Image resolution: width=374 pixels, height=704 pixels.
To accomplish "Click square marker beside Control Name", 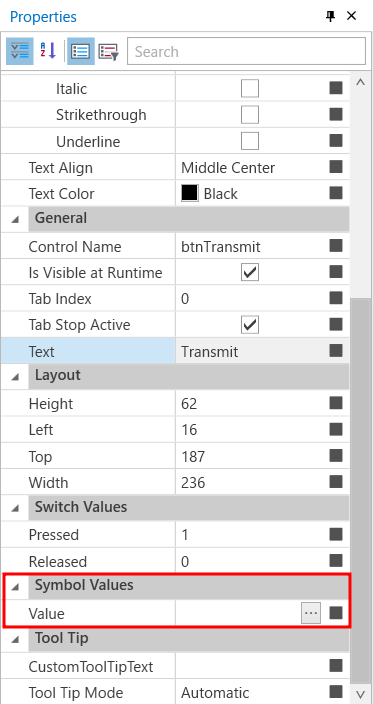I will click(336, 246).
